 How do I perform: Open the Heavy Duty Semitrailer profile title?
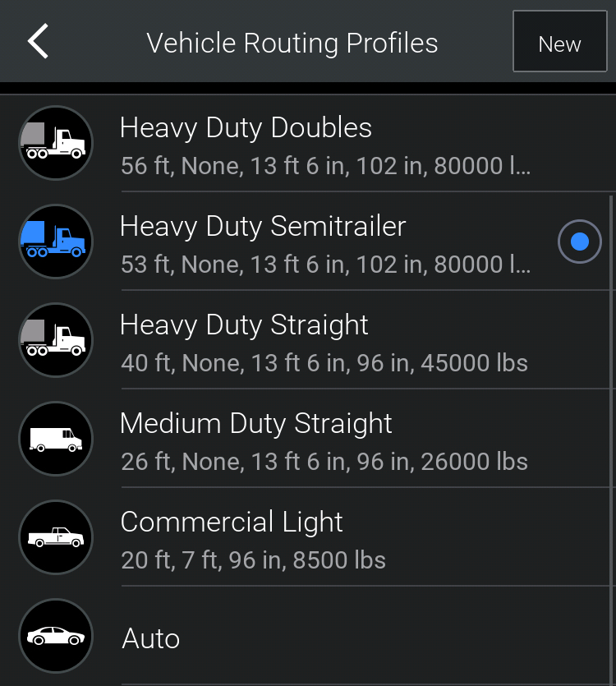click(x=263, y=227)
